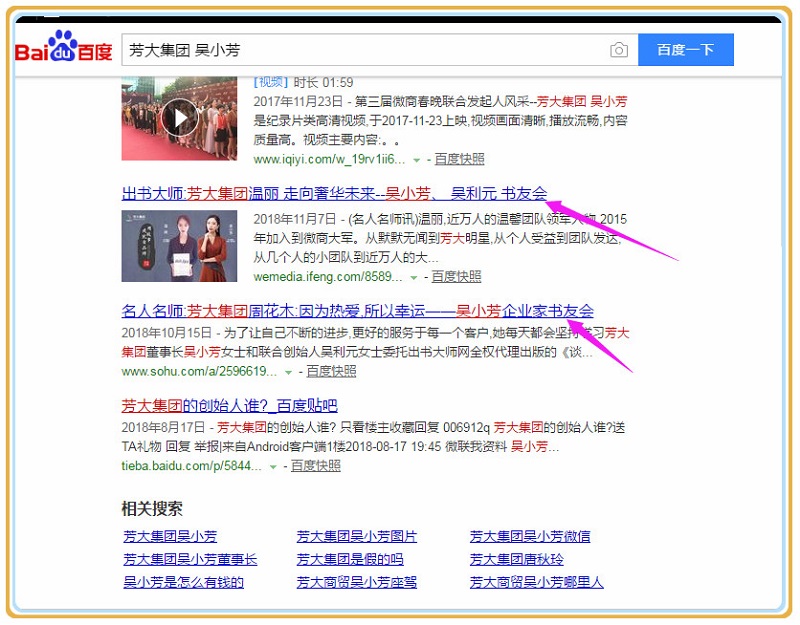Play the video thumbnail result
This screenshot has height=625, width=800.
[x=179, y=118]
